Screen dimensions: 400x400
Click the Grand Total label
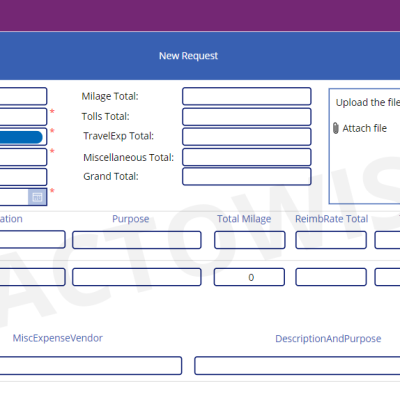pos(111,176)
